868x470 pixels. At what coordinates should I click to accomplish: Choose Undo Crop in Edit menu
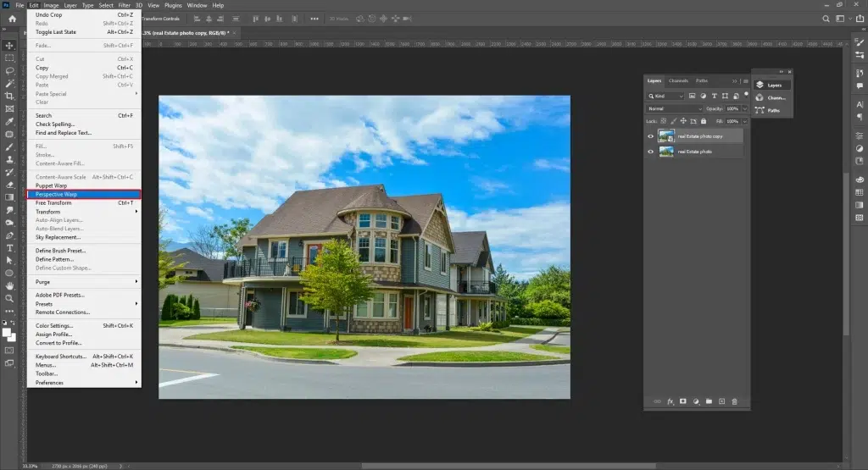(84, 15)
